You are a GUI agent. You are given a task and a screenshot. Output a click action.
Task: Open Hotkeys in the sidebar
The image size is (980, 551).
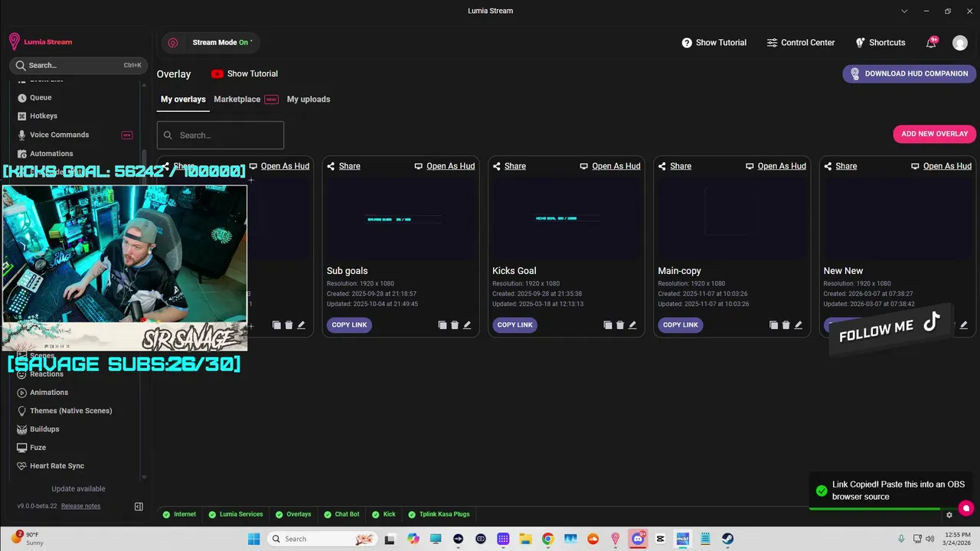(x=44, y=116)
